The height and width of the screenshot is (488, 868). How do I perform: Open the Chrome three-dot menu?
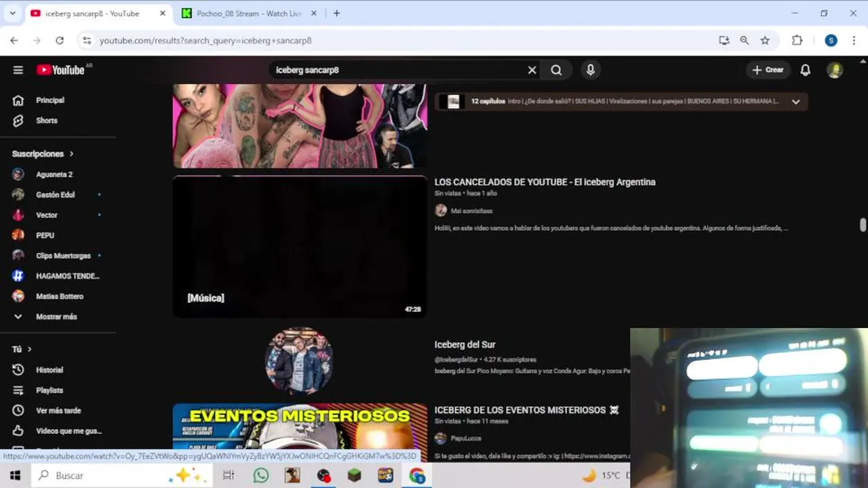tap(854, 41)
